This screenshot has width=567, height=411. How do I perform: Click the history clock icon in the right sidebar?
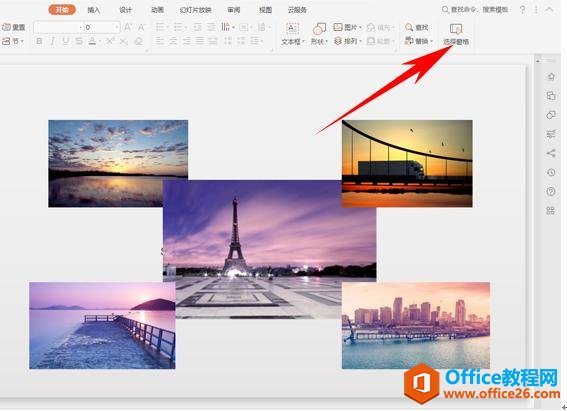coord(551,172)
